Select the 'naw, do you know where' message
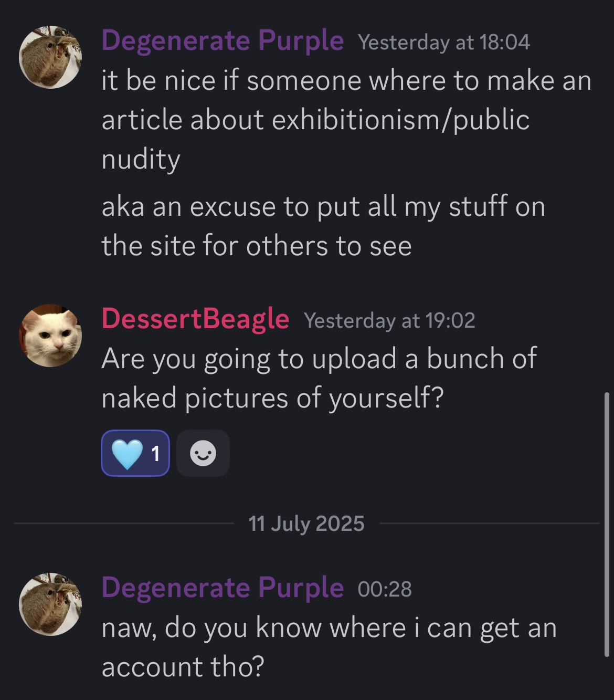 tap(329, 647)
